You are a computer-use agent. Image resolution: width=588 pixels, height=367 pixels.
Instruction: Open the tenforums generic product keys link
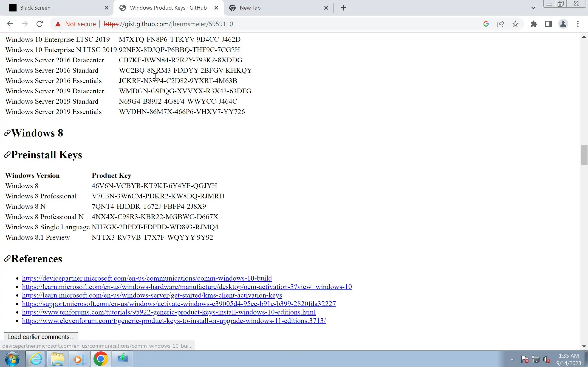169,312
